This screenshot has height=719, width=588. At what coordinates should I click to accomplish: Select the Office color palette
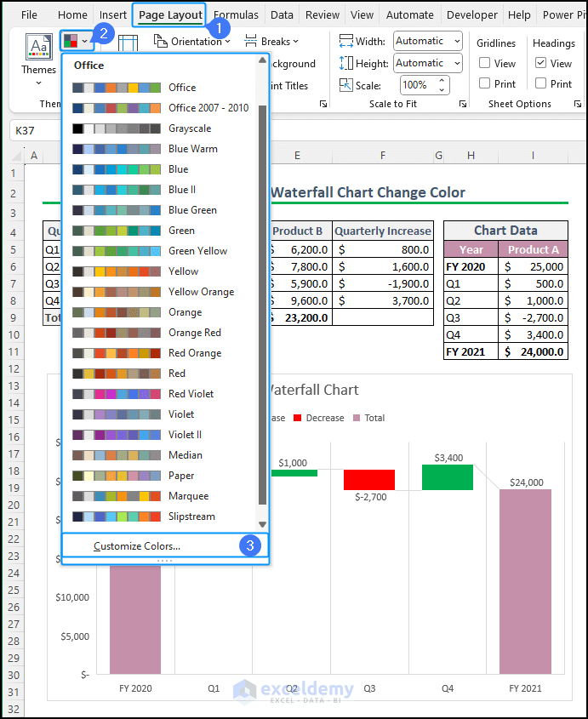161,88
